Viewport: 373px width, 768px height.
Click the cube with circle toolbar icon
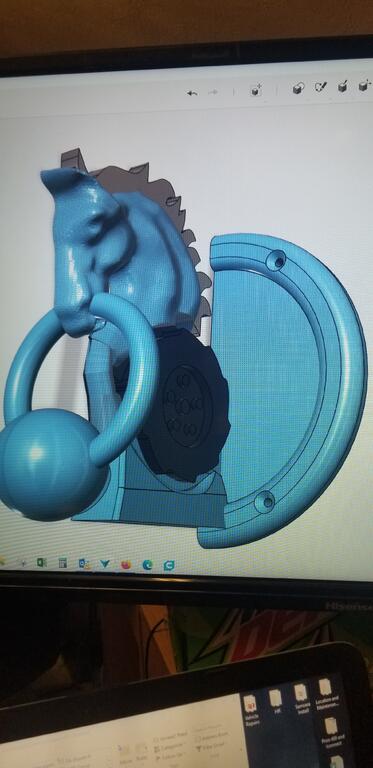coord(298,88)
